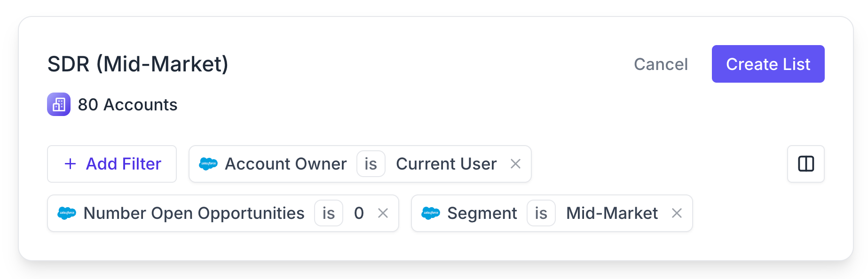The height and width of the screenshot is (279, 868).
Task: Click the Salesforce icon on Account Owner filter
Action: click(207, 164)
